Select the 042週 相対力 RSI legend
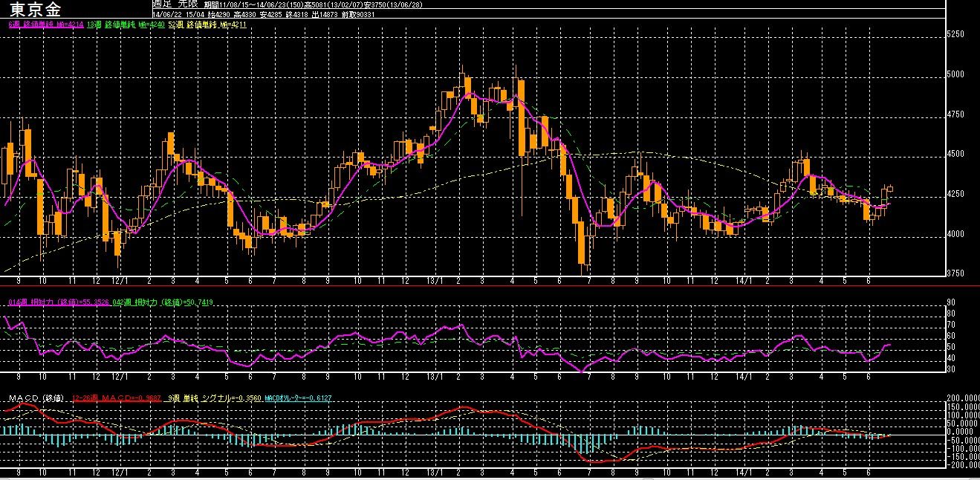The image size is (980, 480). (163, 303)
